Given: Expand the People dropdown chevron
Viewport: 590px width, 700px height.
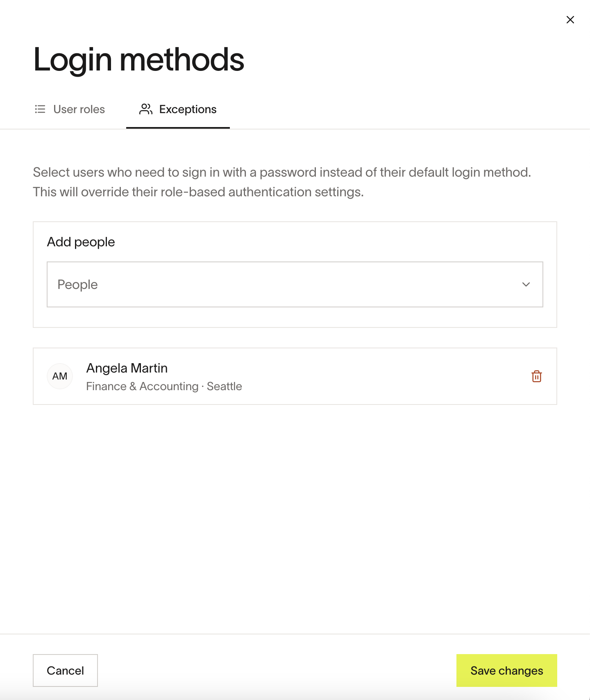Looking at the screenshot, I should point(526,284).
